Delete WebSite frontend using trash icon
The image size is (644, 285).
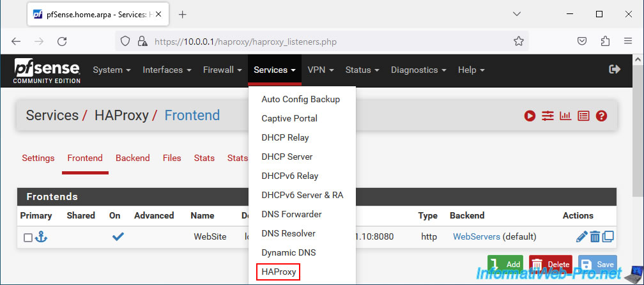click(x=595, y=236)
